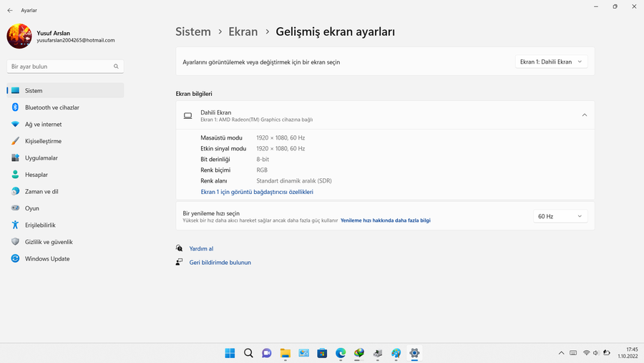
Task: Open Kişiselleştirme in the sidebar
Action: coord(43,141)
